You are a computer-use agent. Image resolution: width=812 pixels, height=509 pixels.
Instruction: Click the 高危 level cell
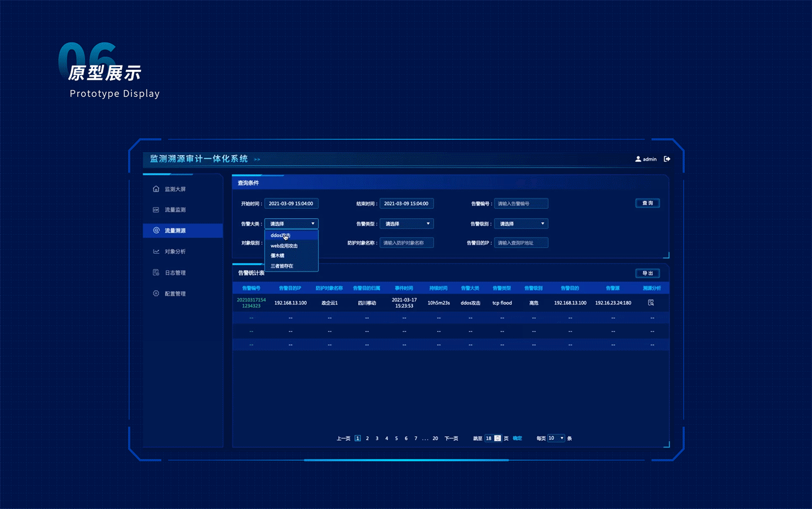point(533,303)
